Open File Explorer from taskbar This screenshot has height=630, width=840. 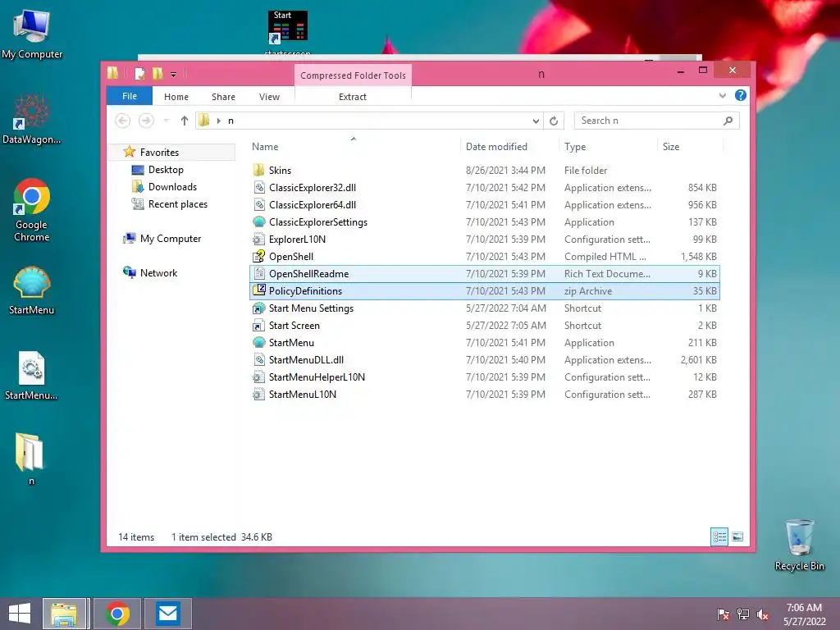64,614
